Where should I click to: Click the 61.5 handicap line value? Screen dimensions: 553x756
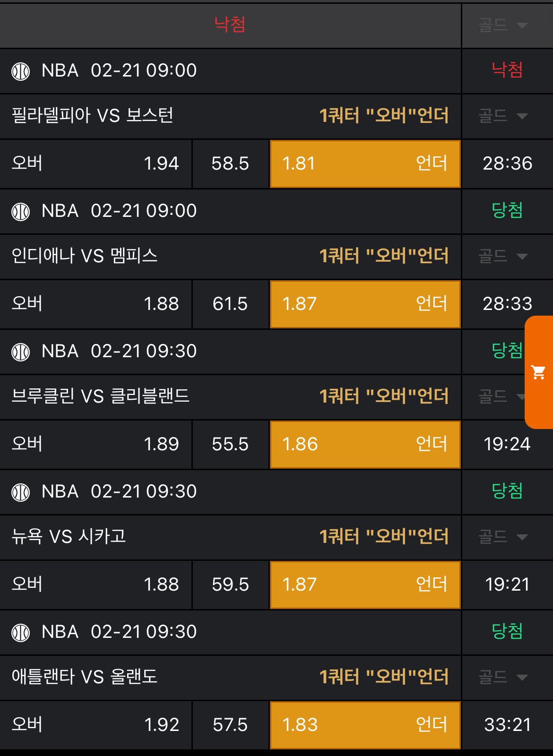click(x=230, y=304)
